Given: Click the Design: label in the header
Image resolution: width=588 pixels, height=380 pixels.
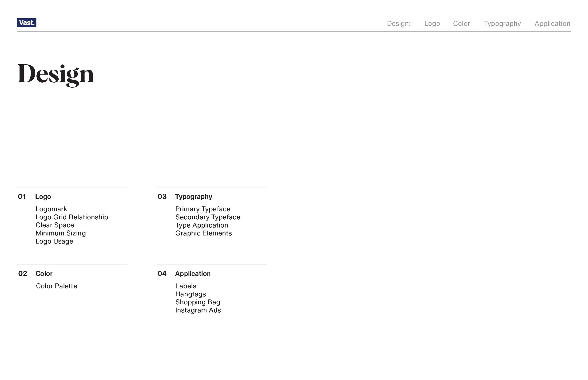Looking at the screenshot, I should (398, 24).
